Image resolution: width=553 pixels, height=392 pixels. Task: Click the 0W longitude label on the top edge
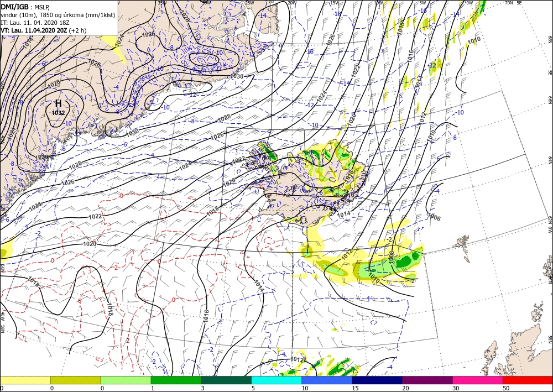click(x=469, y=2)
